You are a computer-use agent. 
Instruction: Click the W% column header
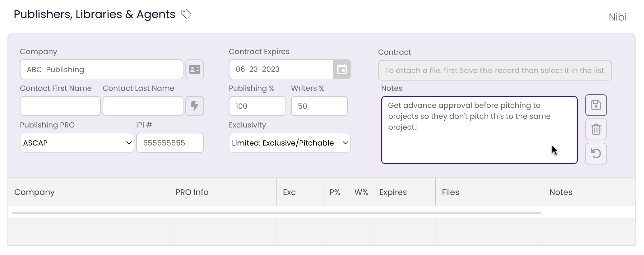coord(360,192)
